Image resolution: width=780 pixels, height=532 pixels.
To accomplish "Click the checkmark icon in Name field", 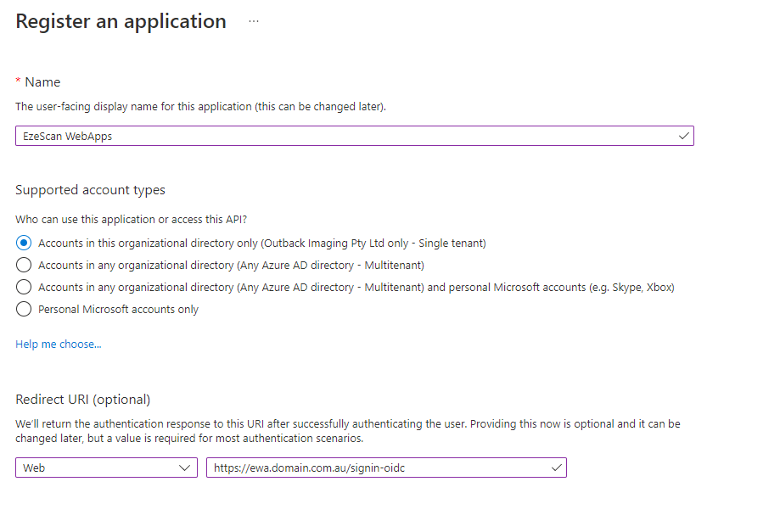I will coord(684,136).
